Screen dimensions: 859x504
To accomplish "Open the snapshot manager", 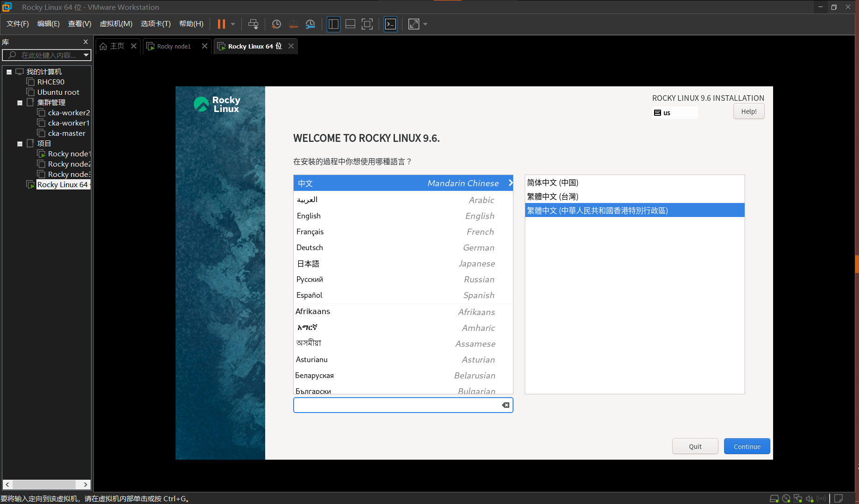I will tap(310, 24).
